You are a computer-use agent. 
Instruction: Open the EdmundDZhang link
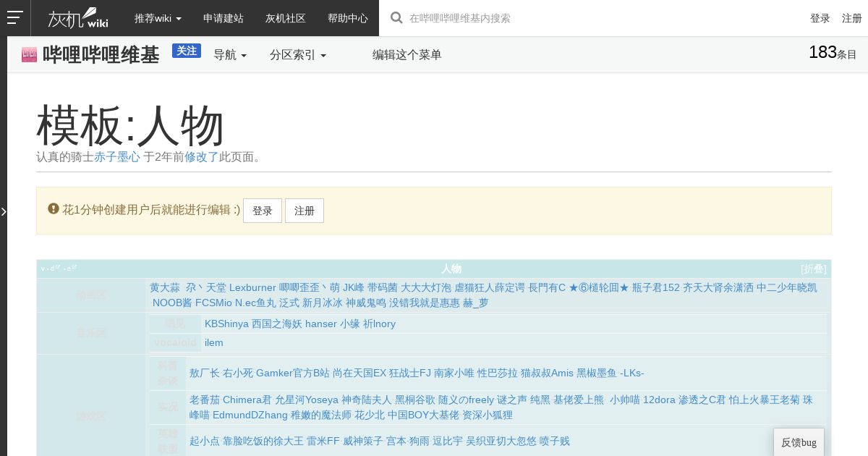(x=250, y=415)
